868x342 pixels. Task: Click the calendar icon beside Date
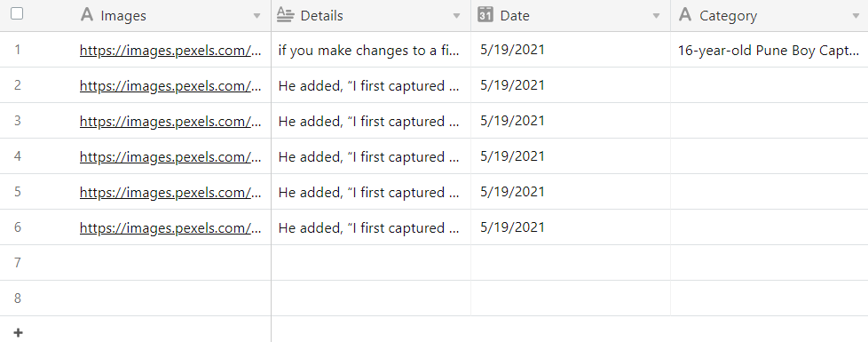coord(485,15)
